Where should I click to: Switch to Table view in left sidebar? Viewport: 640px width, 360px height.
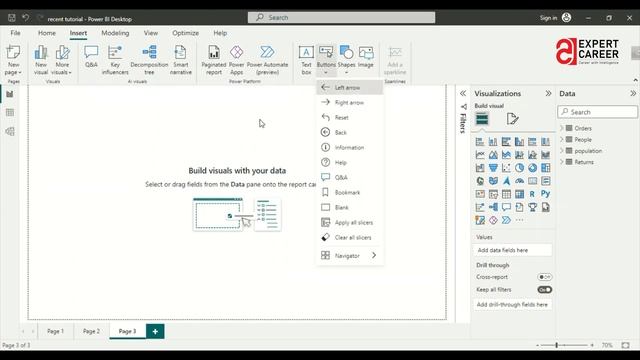[10, 113]
